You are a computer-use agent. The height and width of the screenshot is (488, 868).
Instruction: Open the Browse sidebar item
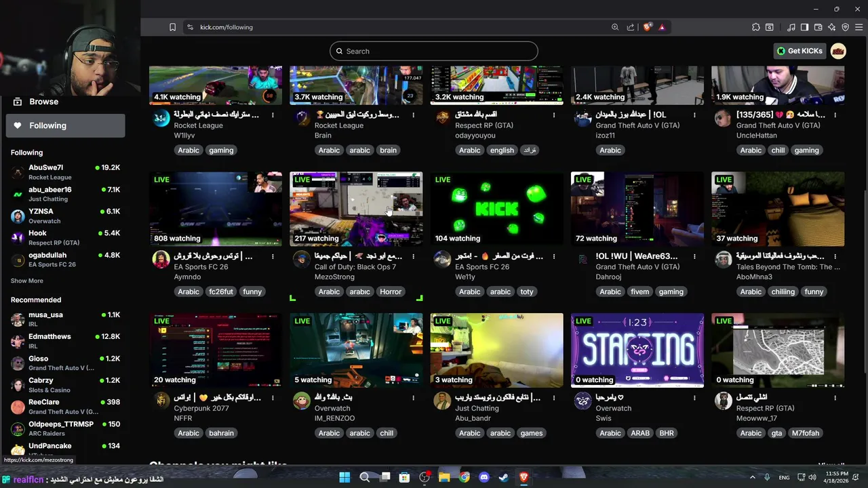pyautogui.click(x=65, y=102)
